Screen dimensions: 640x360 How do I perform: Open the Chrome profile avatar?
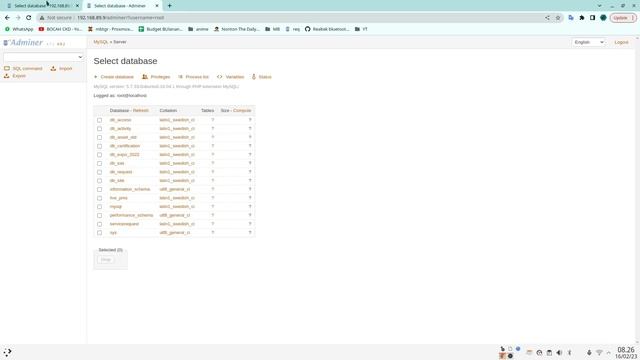click(x=603, y=18)
